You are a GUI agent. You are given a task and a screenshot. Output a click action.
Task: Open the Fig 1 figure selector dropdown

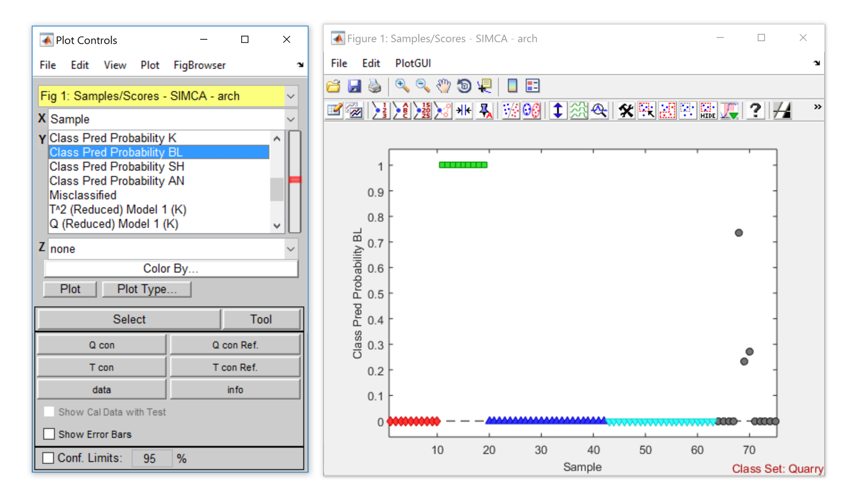tap(291, 96)
